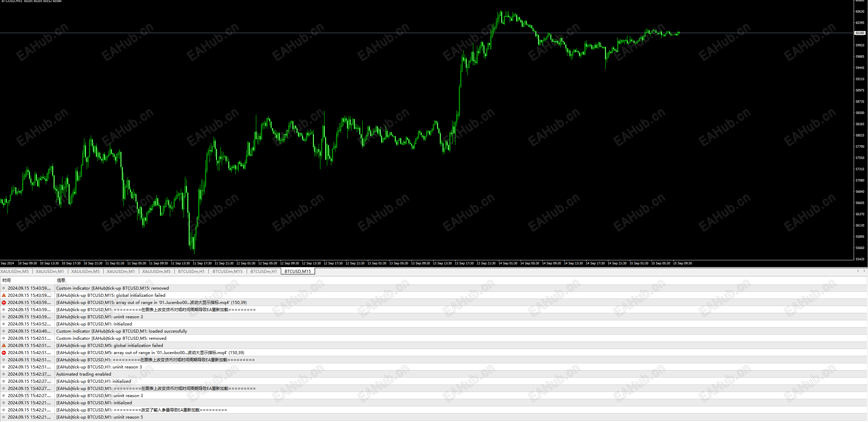The image size is (868, 422).
Task: Click info dot beside Automated trading enabled
Action: coord(4,374)
